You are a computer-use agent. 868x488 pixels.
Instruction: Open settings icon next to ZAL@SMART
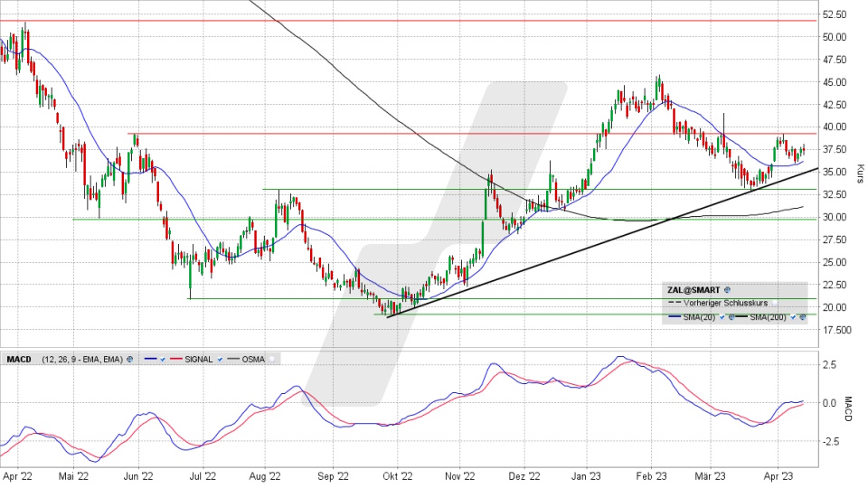[727, 290]
